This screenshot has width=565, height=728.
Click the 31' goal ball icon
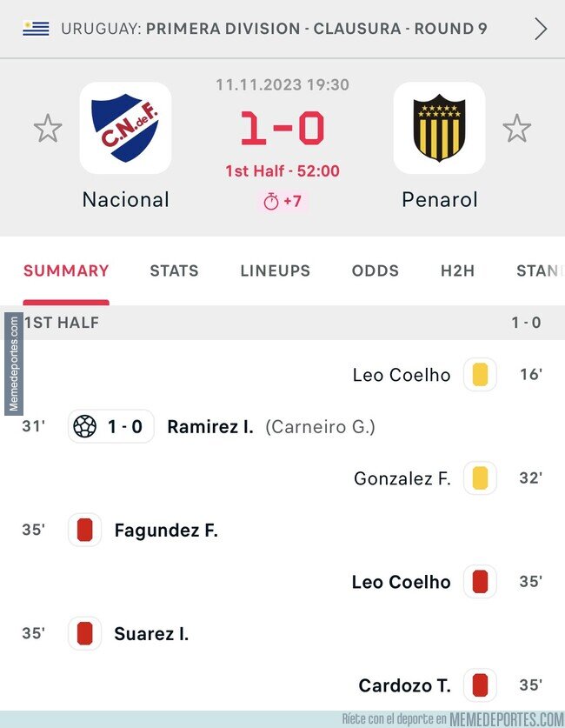85,426
